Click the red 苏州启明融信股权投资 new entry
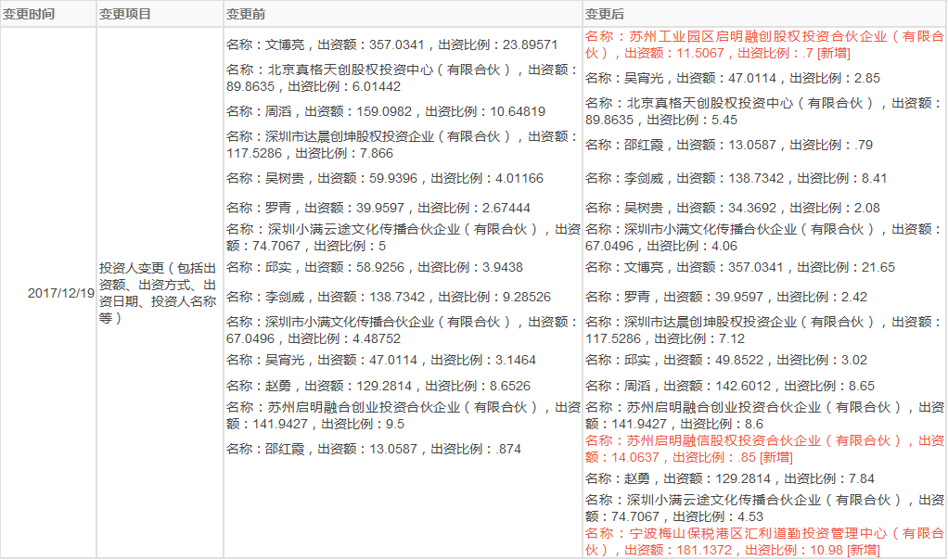948x560 pixels. click(x=764, y=449)
